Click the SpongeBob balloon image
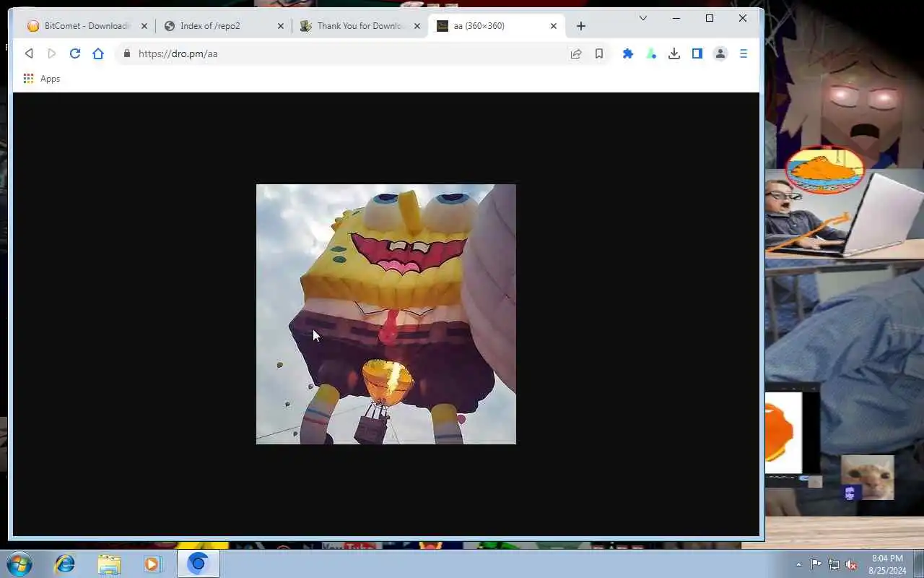This screenshot has height=578, width=924. point(386,314)
